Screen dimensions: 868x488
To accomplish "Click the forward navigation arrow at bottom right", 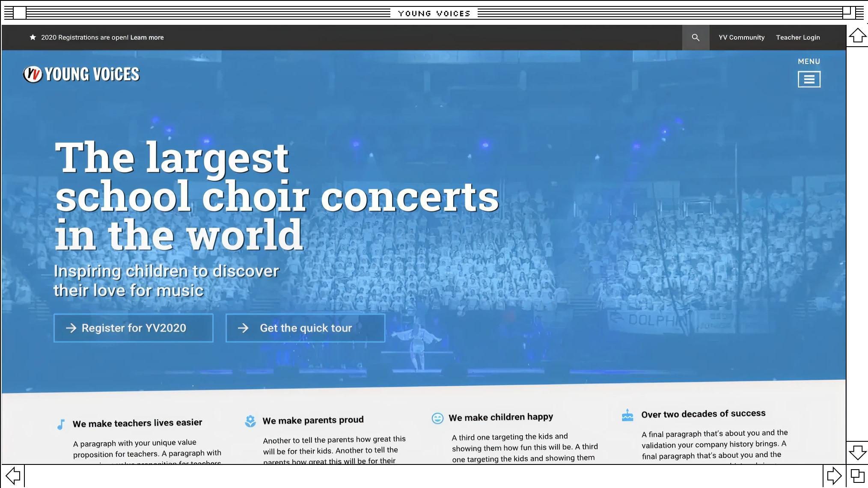I will pyautogui.click(x=834, y=475).
